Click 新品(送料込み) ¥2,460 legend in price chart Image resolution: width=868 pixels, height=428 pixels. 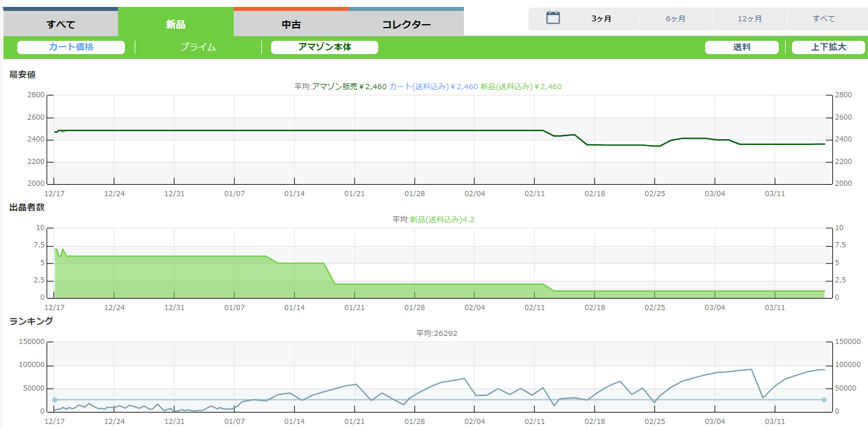(x=521, y=87)
